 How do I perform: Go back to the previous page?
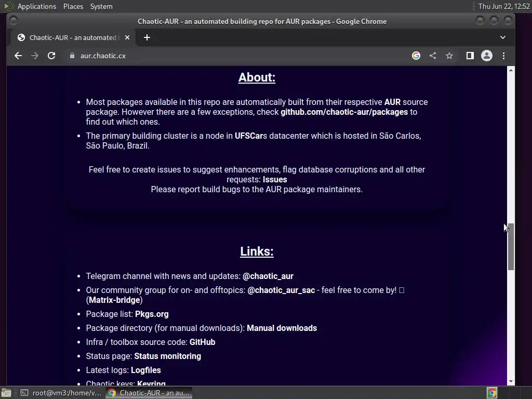[18, 56]
